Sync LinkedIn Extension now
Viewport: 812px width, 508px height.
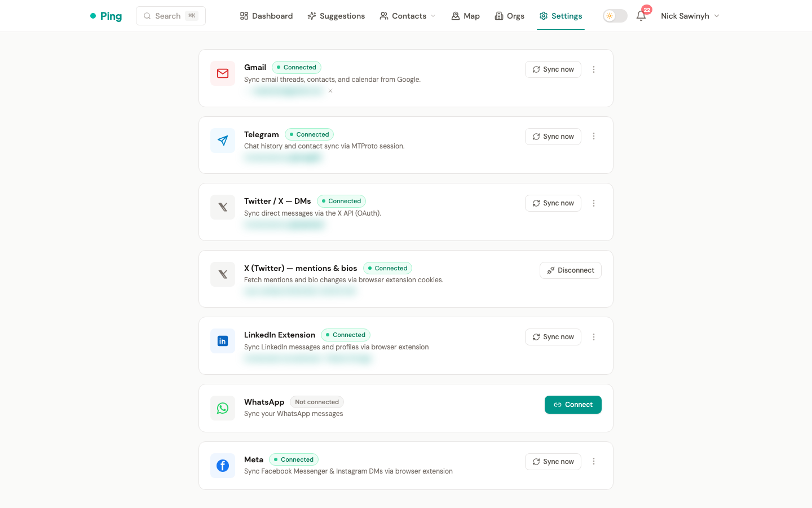[553, 337]
